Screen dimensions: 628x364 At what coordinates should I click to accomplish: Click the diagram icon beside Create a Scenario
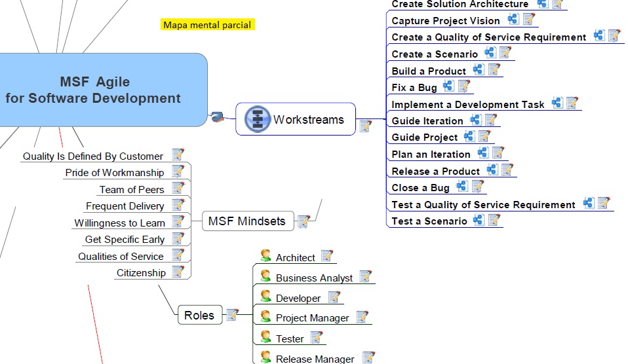click(490, 53)
